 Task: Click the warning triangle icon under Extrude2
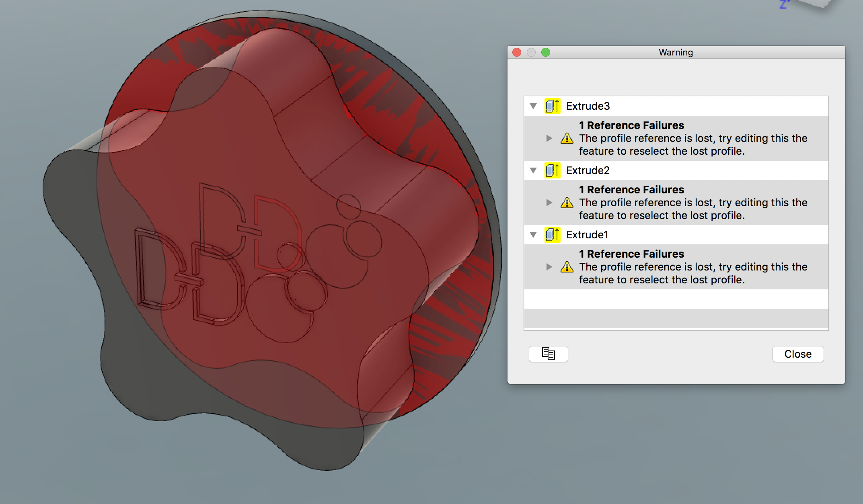pos(567,203)
